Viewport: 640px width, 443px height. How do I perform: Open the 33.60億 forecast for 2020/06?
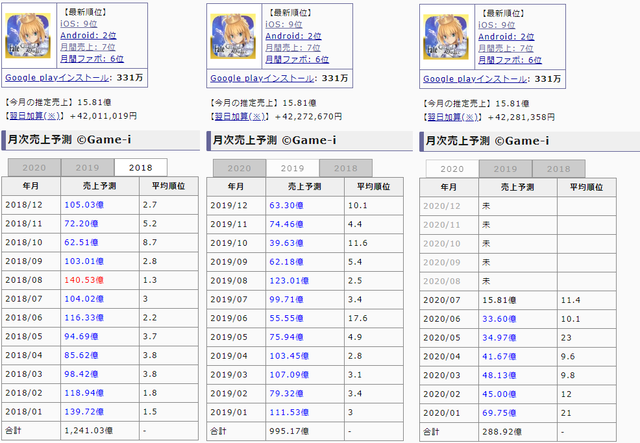point(499,319)
